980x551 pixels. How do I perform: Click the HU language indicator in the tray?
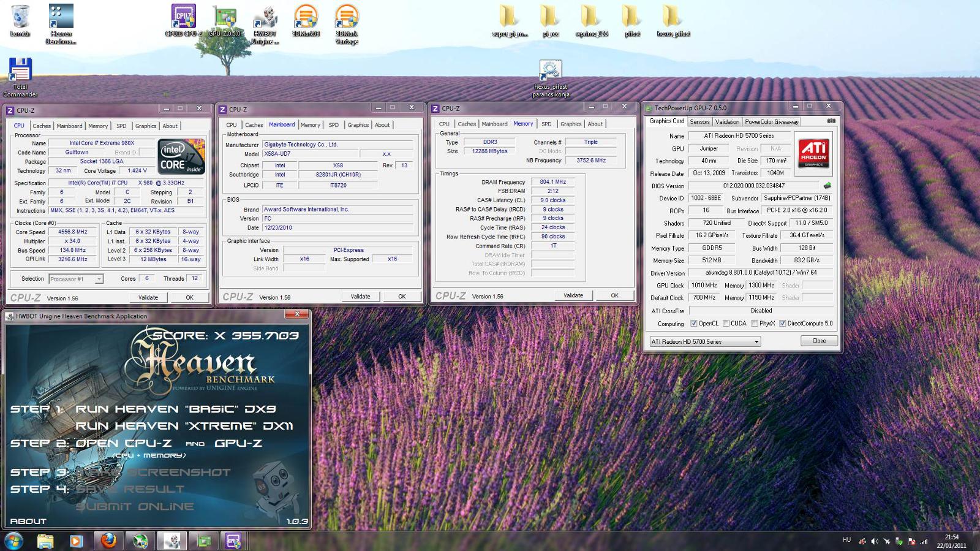point(846,540)
